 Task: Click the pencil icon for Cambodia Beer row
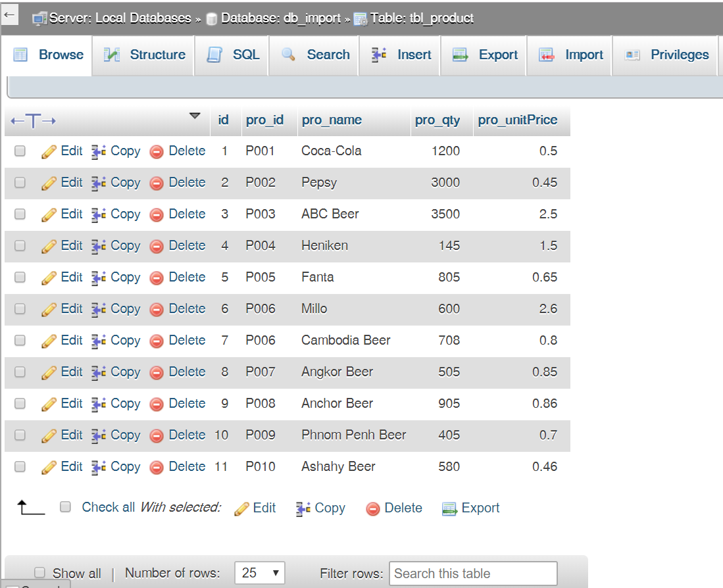49,341
